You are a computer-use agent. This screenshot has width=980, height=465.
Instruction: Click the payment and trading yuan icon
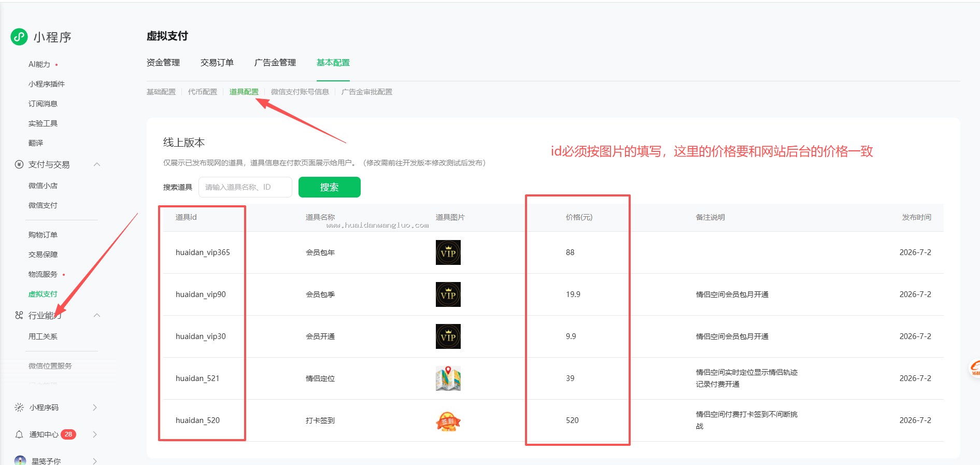point(19,164)
